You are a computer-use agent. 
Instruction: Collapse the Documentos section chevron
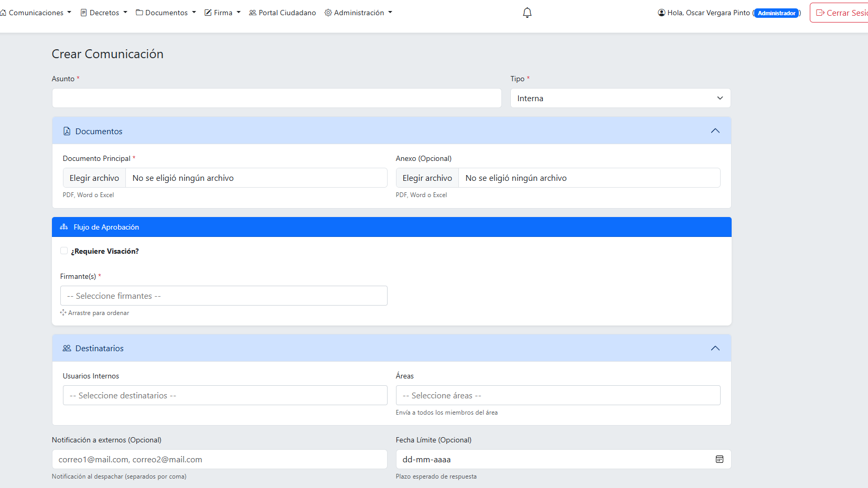click(x=715, y=131)
